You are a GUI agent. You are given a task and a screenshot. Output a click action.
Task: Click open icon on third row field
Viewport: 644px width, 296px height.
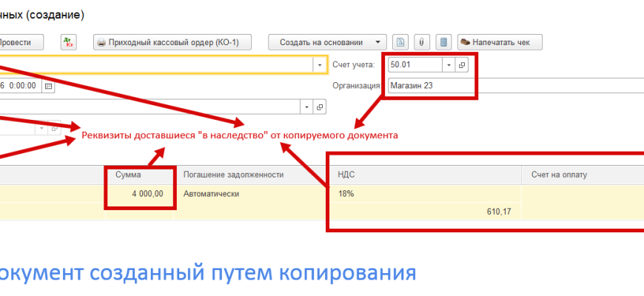(x=320, y=107)
